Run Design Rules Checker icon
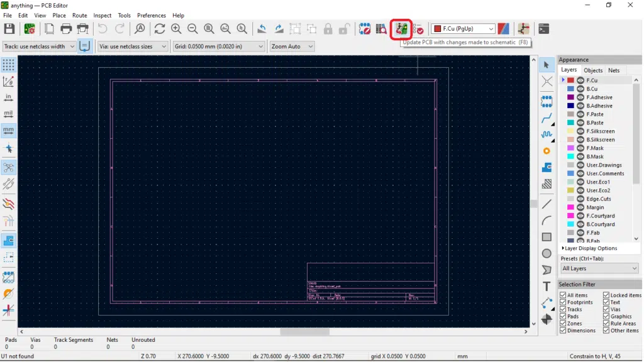 pyautogui.click(x=418, y=29)
